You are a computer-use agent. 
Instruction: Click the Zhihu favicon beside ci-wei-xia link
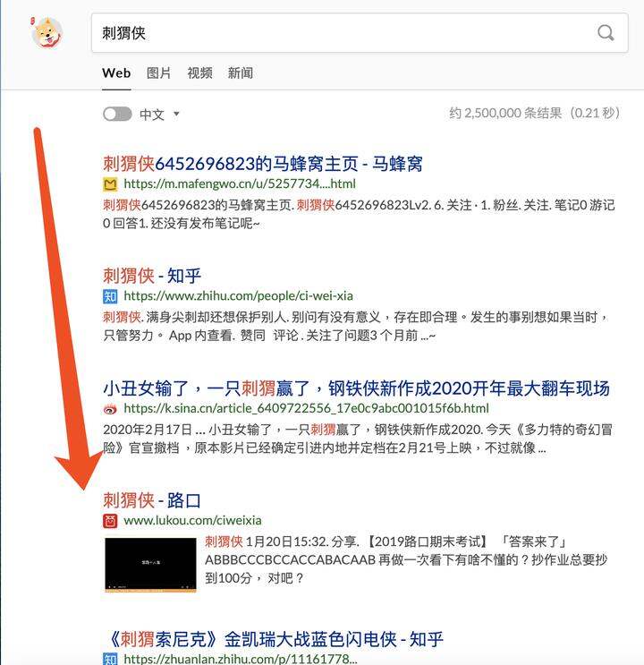(x=110, y=296)
